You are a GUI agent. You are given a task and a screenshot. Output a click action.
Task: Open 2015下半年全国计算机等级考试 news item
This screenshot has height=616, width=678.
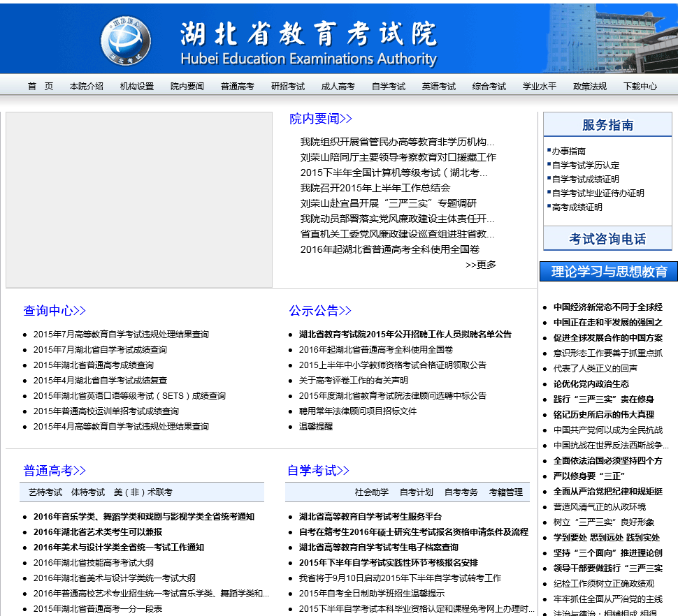pos(394,173)
